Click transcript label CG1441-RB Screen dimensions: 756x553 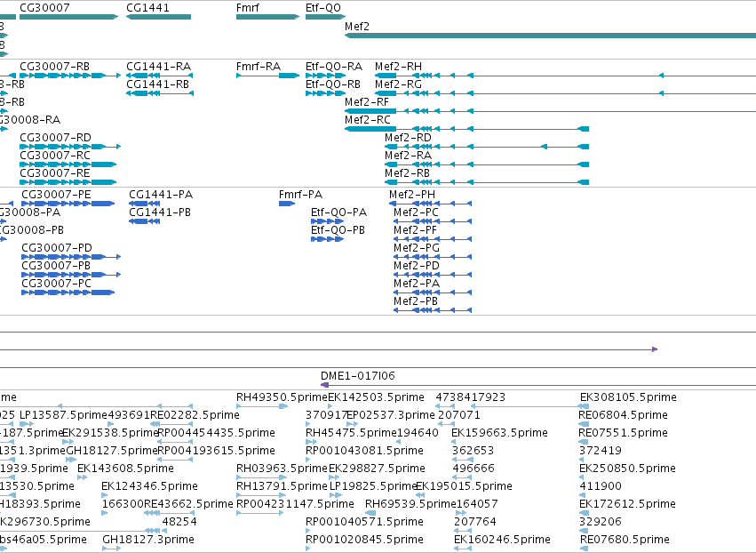(157, 84)
